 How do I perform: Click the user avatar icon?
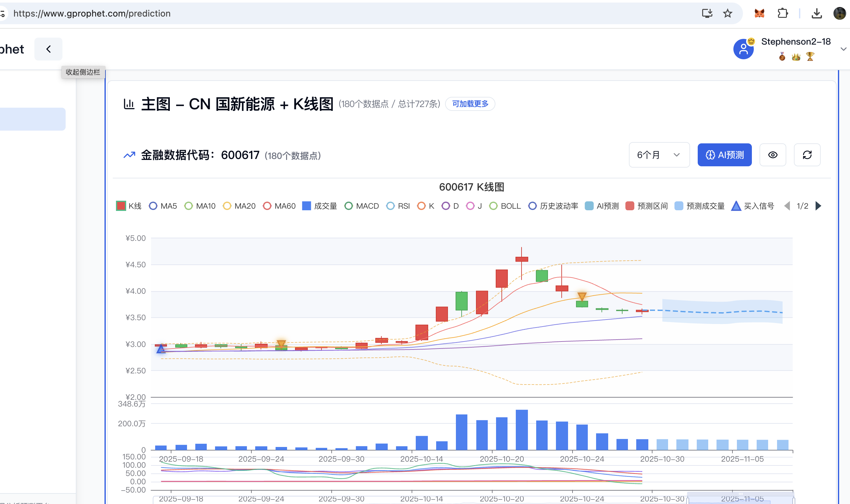(743, 49)
